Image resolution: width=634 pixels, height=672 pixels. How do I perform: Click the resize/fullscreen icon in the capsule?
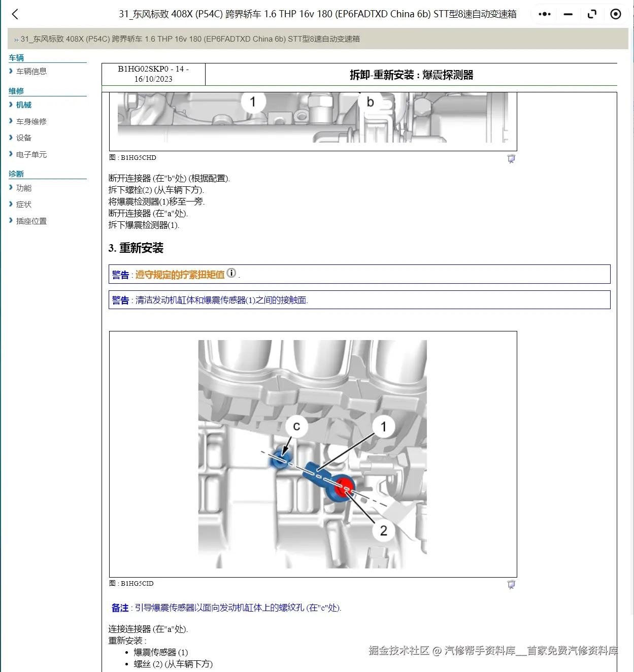tap(592, 14)
